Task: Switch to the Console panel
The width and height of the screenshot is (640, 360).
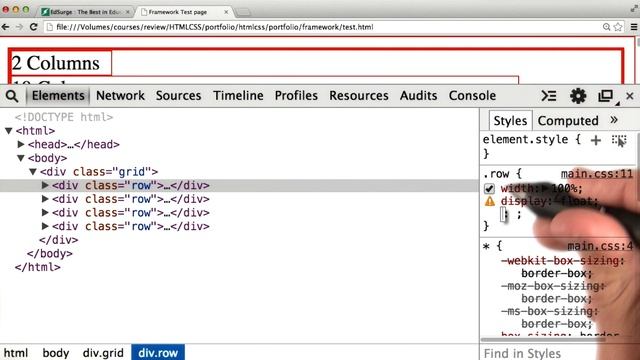Action: pos(472,96)
